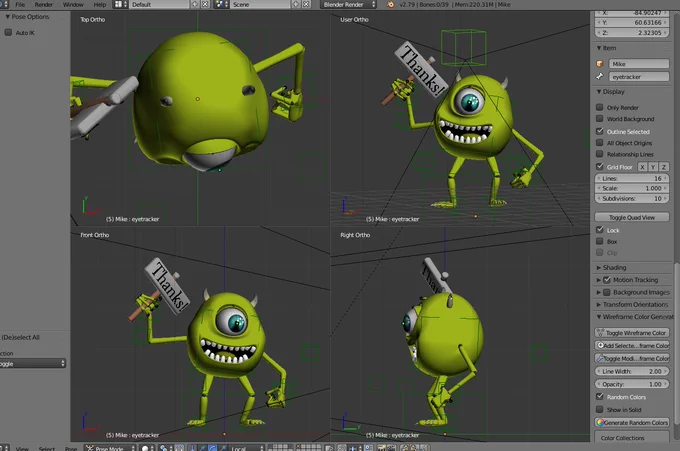The height and width of the screenshot is (451, 680).
Task: Toggle the Y axis grid button
Action: pos(653,167)
